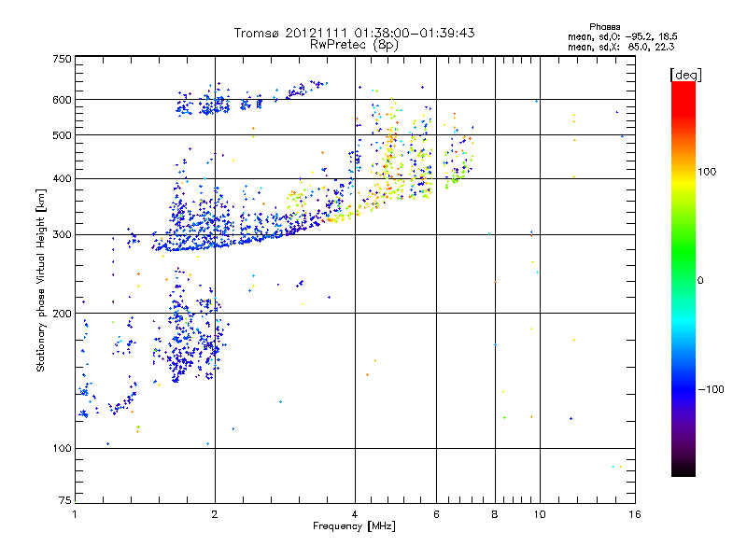Click the y-axis tick label '200'
Image resolution: width=747 pixels, height=560 pixels.
[x=63, y=314]
